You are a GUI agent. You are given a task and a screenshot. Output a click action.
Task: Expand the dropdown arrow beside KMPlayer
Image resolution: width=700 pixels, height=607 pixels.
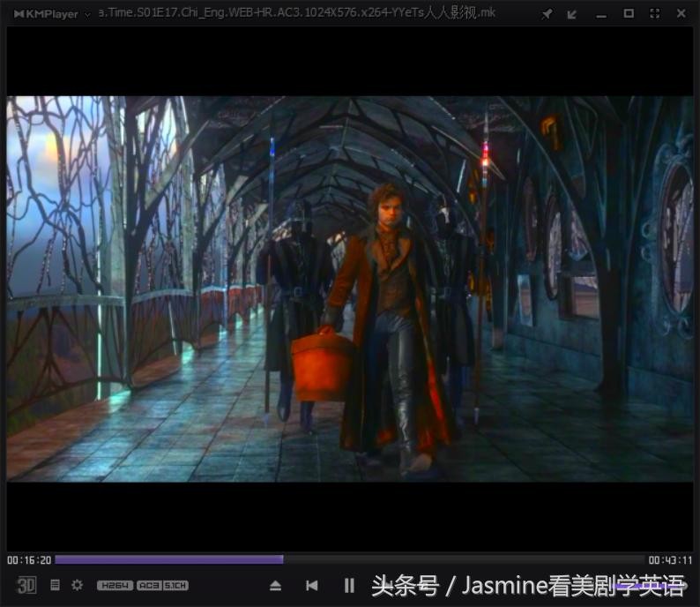[87, 14]
